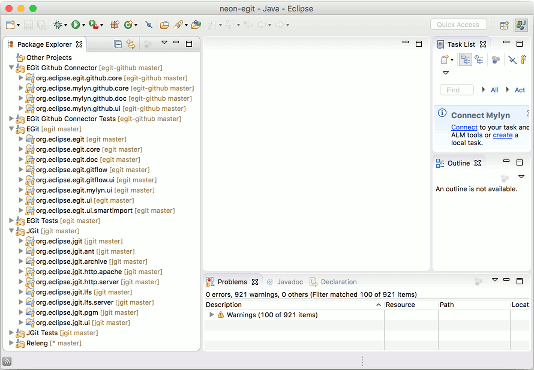Click the New Task icon in Task List

pos(444,60)
